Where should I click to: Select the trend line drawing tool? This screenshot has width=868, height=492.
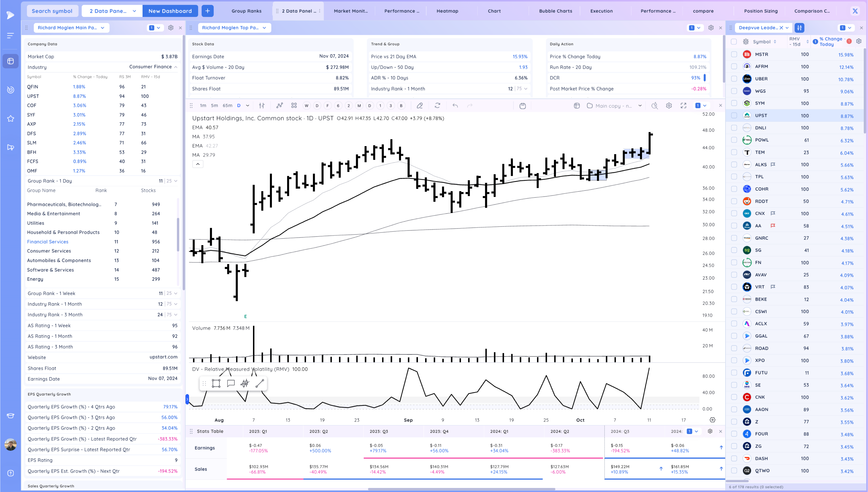click(260, 383)
